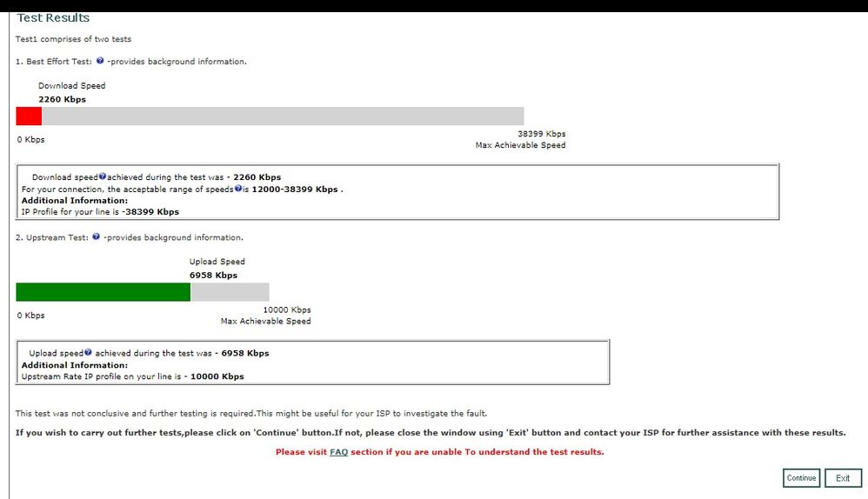Click the 10000 Kbps max speed label
Viewport: 868px width, 499px height.
[286, 309]
